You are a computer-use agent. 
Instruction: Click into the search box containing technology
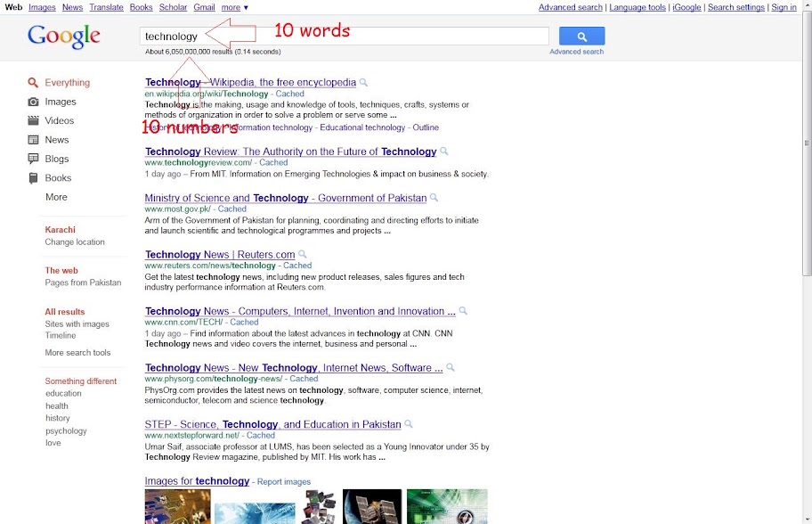pyautogui.click(x=345, y=37)
